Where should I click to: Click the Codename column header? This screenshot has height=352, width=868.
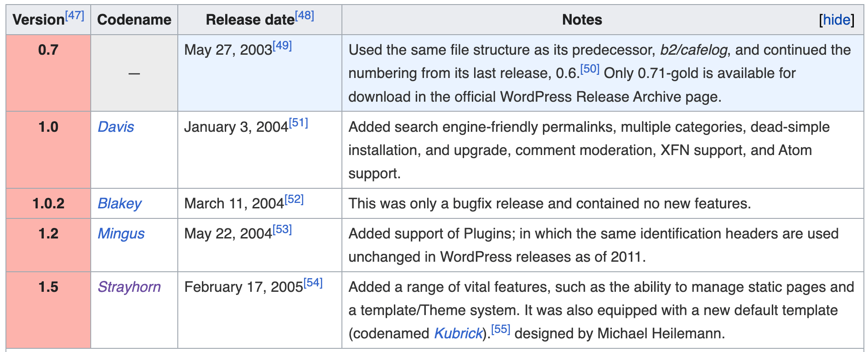(x=134, y=20)
